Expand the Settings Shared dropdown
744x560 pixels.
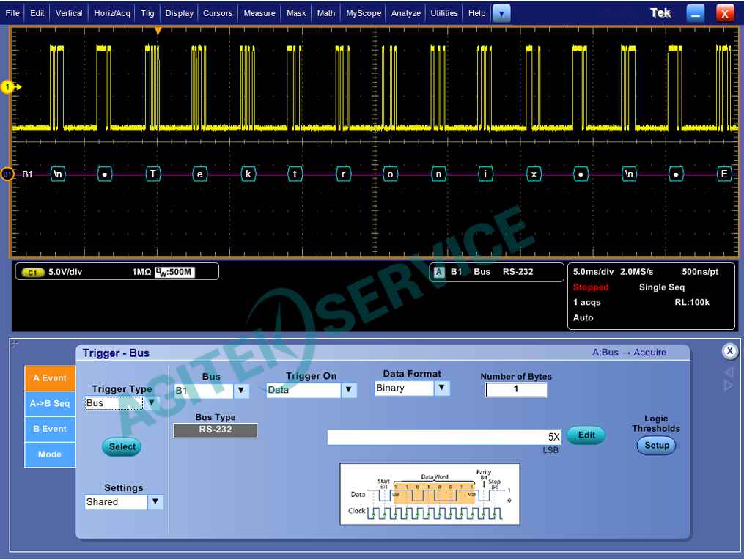[155, 502]
